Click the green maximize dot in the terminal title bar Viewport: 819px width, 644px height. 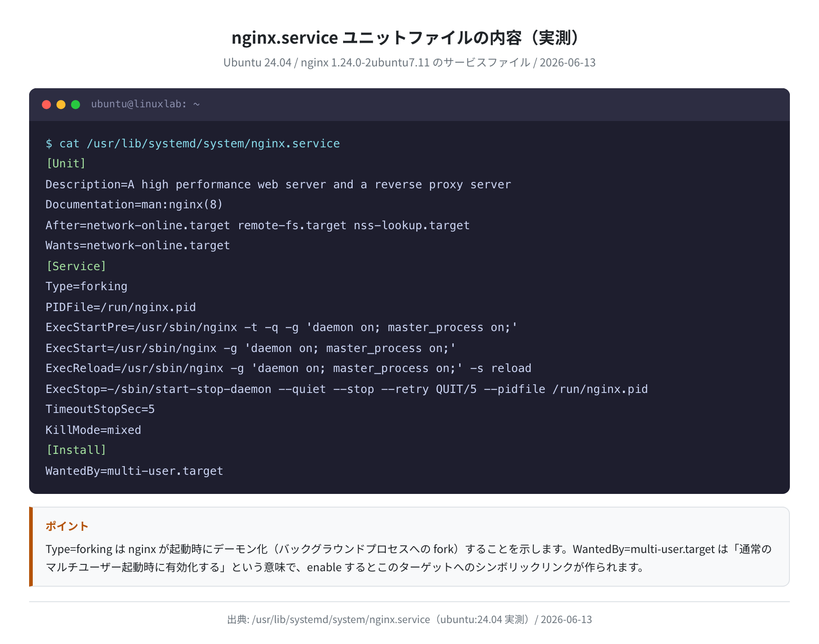[x=76, y=105]
